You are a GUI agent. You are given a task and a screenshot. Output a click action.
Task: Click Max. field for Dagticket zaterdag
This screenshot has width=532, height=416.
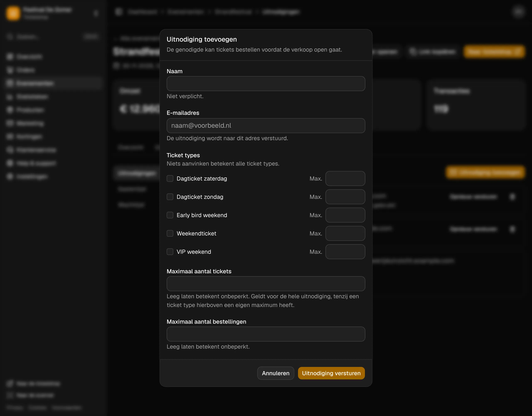pos(345,178)
